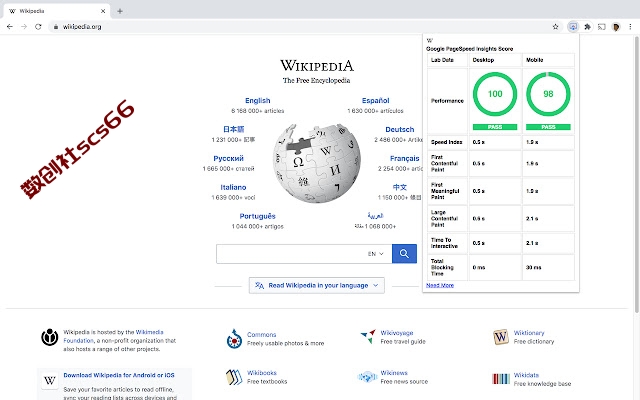This screenshot has height=400, width=640.
Task: Click the Wikivoyage logo icon
Action: pos(368,337)
